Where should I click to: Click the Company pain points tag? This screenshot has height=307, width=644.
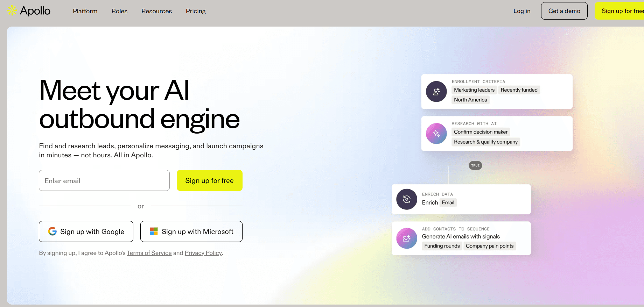[x=490, y=246]
